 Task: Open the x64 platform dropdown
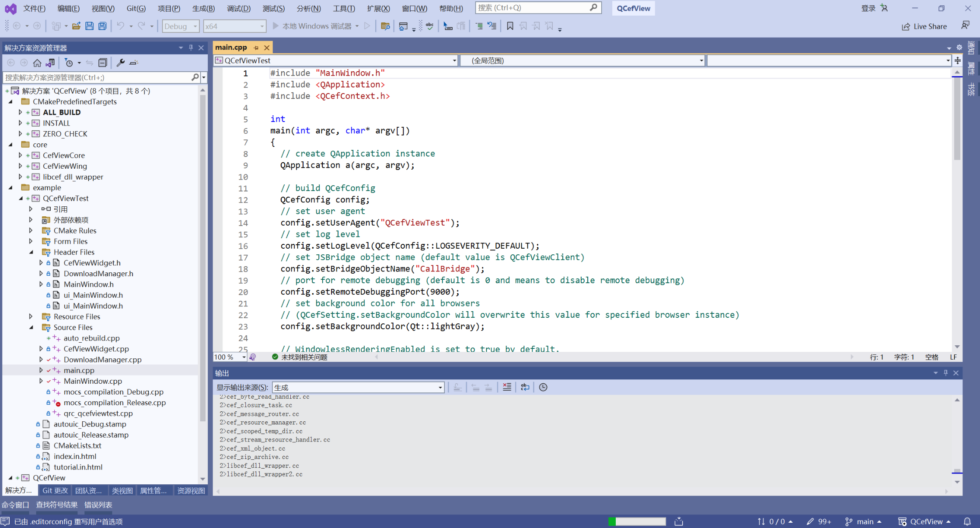point(234,26)
